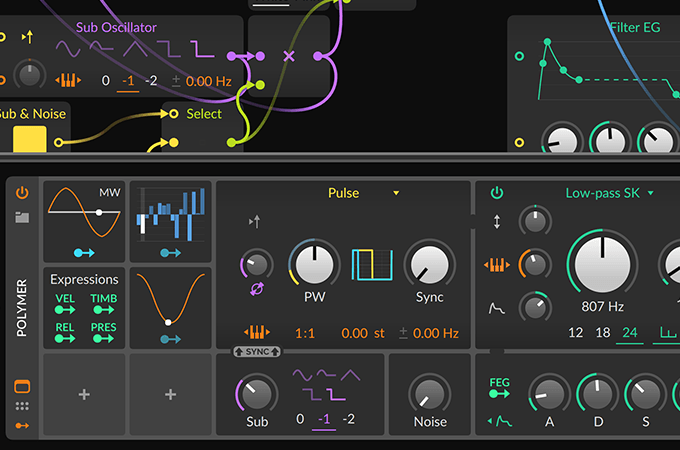Click filter mode icon beside 24
Screen dimensions: 680x450
pos(667,333)
